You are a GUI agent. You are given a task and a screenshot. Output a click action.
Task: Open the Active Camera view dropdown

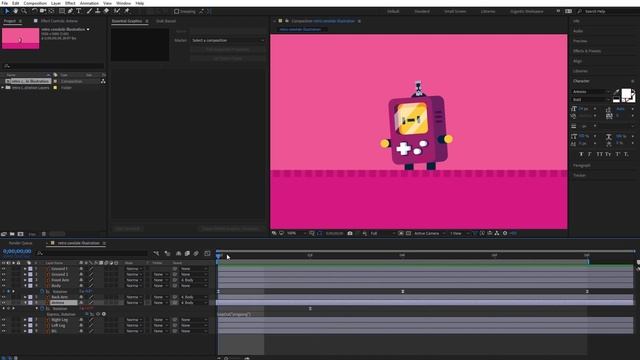[429, 233]
